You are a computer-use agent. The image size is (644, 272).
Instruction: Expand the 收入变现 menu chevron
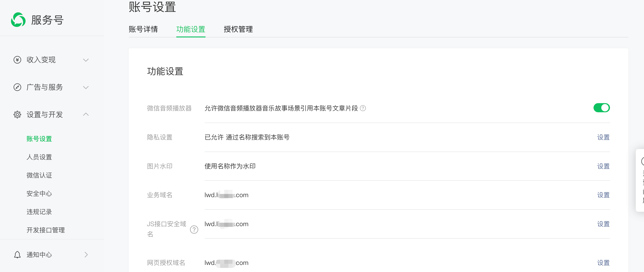tap(86, 60)
